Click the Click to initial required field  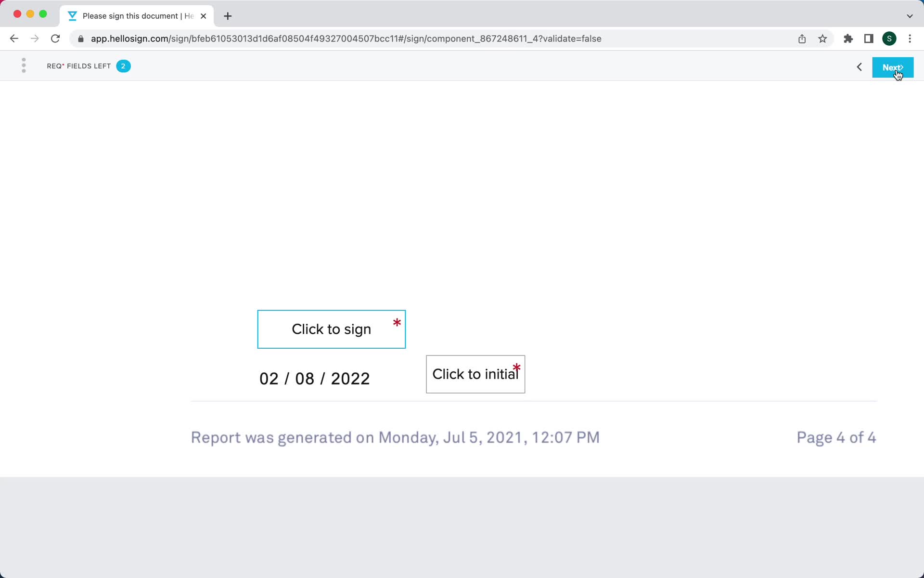475,374
